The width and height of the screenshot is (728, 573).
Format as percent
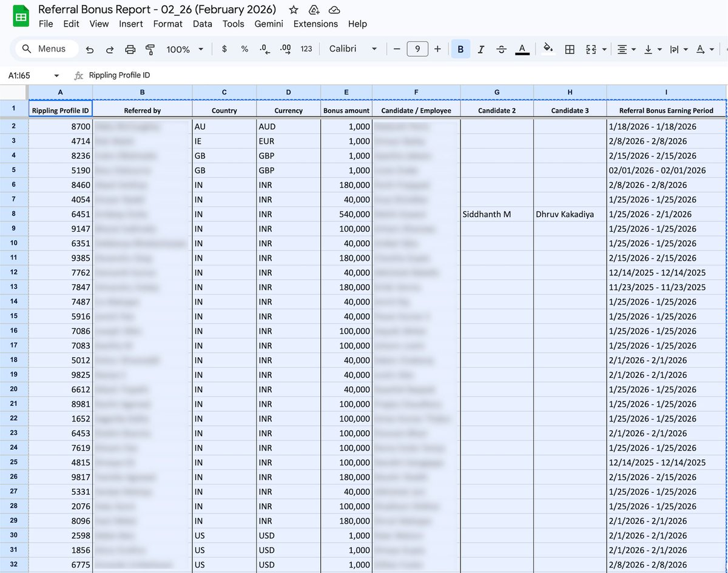tap(244, 49)
